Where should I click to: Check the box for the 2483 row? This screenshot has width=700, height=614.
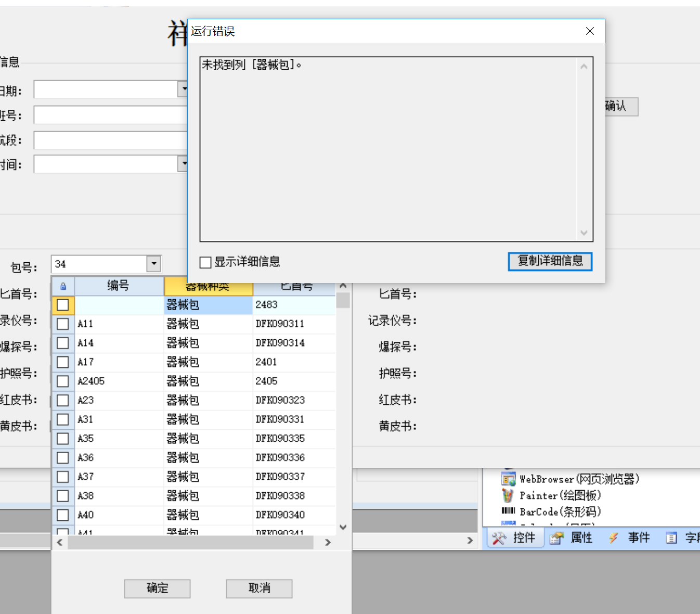click(x=63, y=305)
